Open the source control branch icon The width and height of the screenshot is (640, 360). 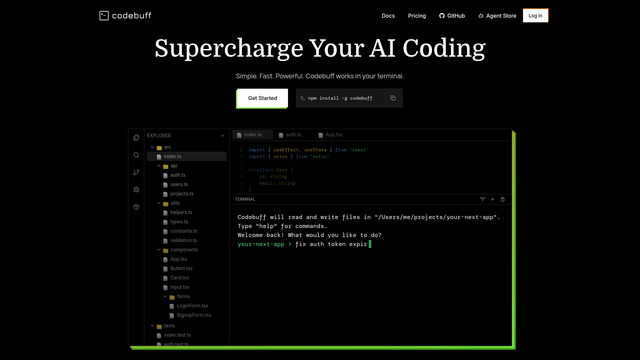coord(136,172)
